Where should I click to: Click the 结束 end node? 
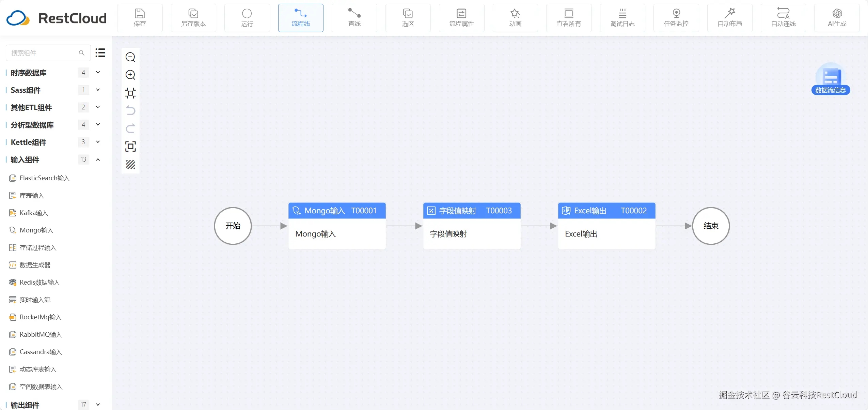point(711,226)
